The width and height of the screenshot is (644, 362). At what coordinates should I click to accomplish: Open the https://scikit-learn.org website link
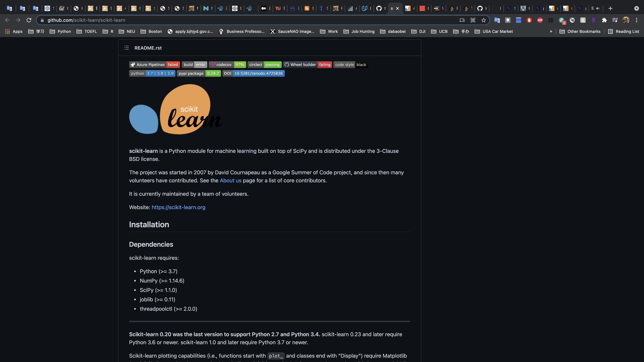tap(178, 207)
